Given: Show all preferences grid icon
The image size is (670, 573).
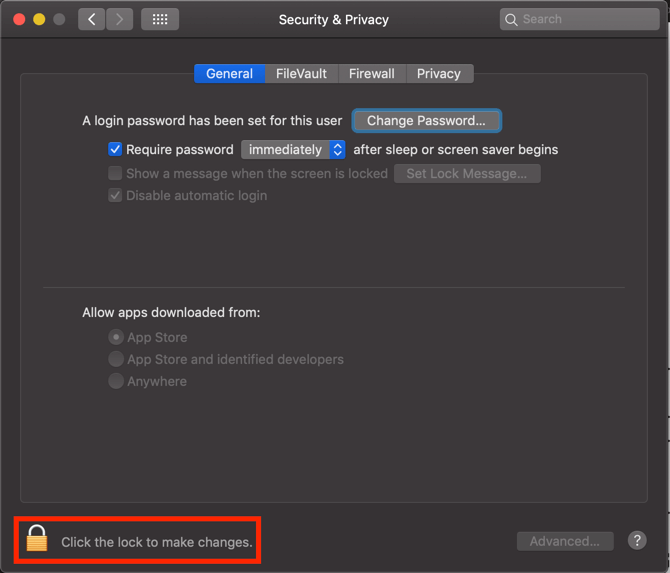Looking at the screenshot, I should 160,19.
